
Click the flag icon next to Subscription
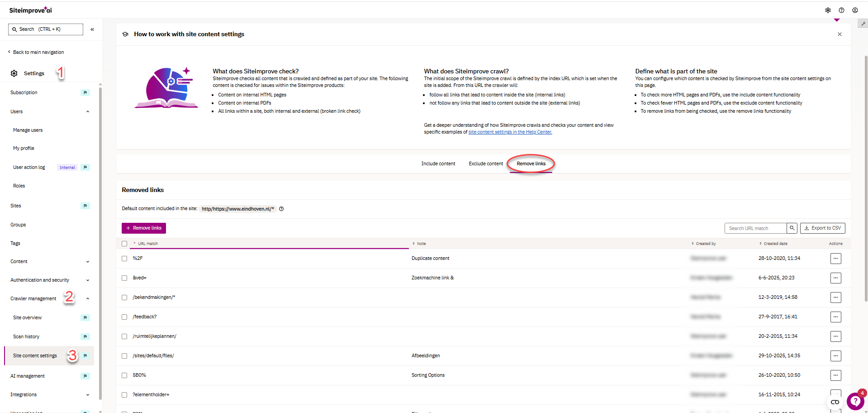click(x=85, y=93)
